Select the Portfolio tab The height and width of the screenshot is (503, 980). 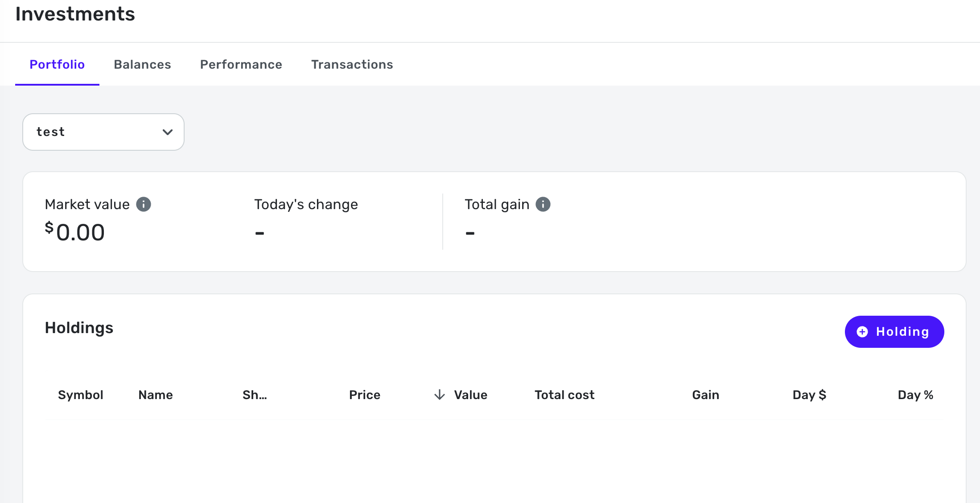57,65
